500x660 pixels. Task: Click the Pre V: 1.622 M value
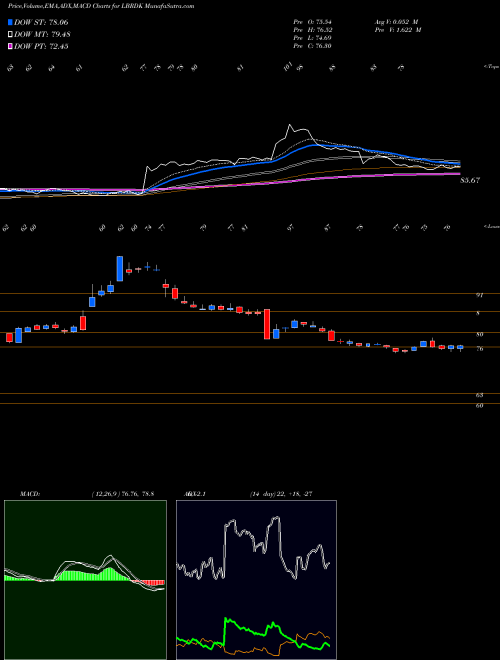397,30
